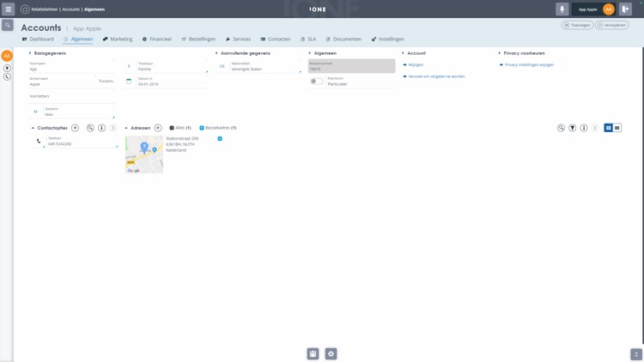Click the Achternaam input field
Viewport: 644px width, 362px height.
(63, 81)
